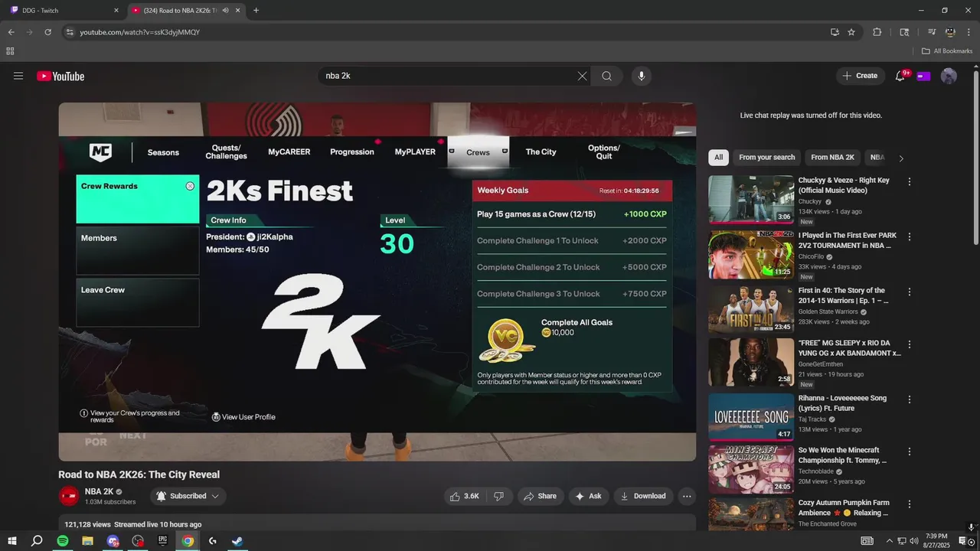Dislike the video with thumbs down
Screen dimensions: 980x551
coord(498,496)
